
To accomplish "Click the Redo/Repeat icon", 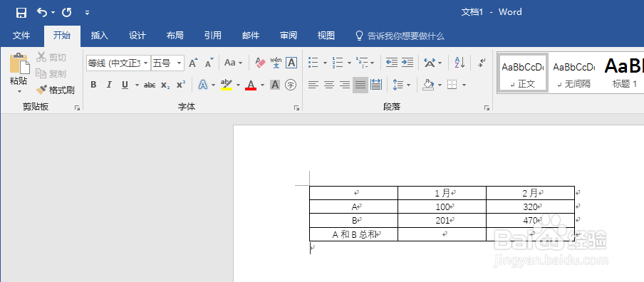I will [x=67, y=13].
